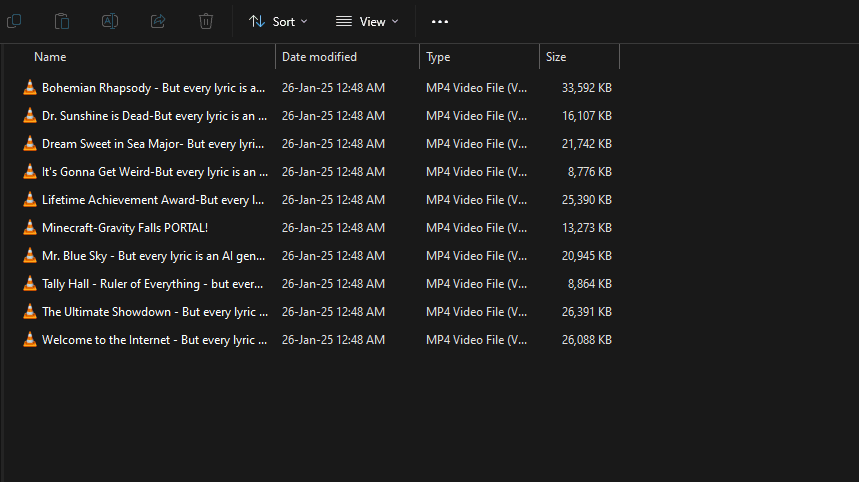The height and width of the screenshot is (482, 859).
Task: Select Tally Hall - Ruler of Everything file
Action: (x=154, y=284)
